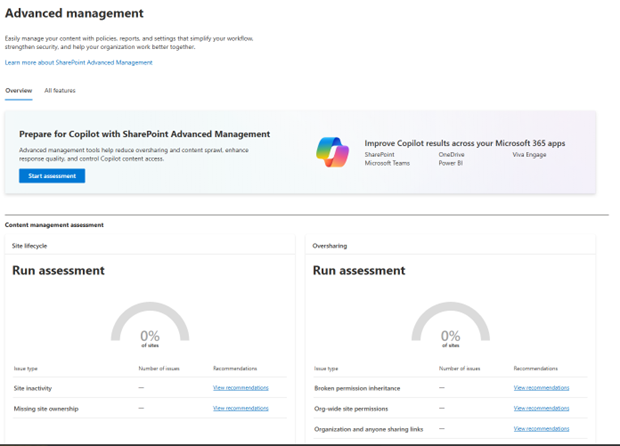Click Run assessment heading in Oversharing card

tap(359, 270)
